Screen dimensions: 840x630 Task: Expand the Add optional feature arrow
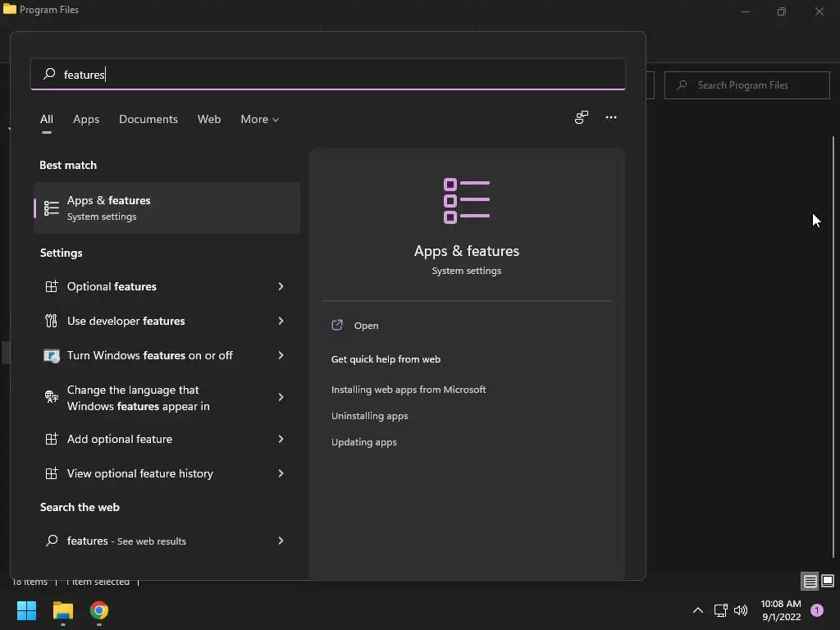(x=281, y=440)
